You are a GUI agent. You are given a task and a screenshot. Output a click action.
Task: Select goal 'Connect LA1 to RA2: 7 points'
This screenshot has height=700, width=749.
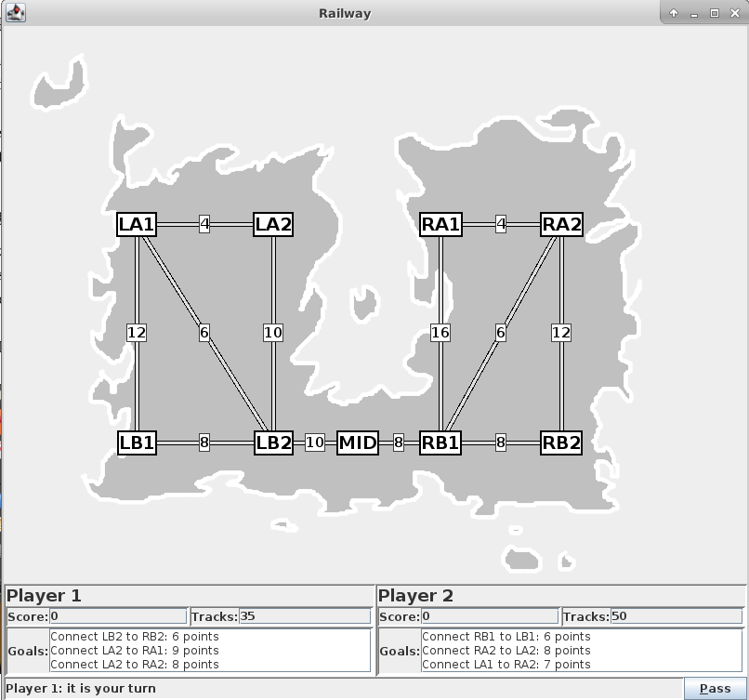pos(506,664)
